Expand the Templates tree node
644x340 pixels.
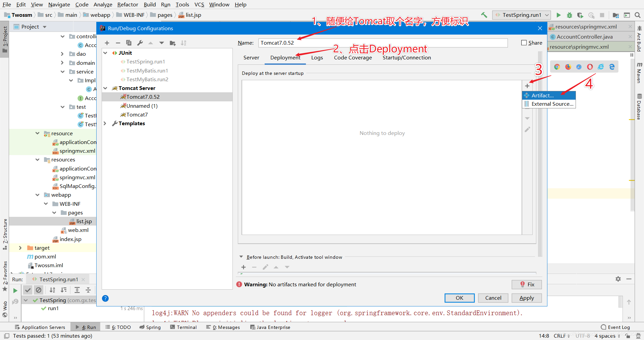[x=105, y=124]
